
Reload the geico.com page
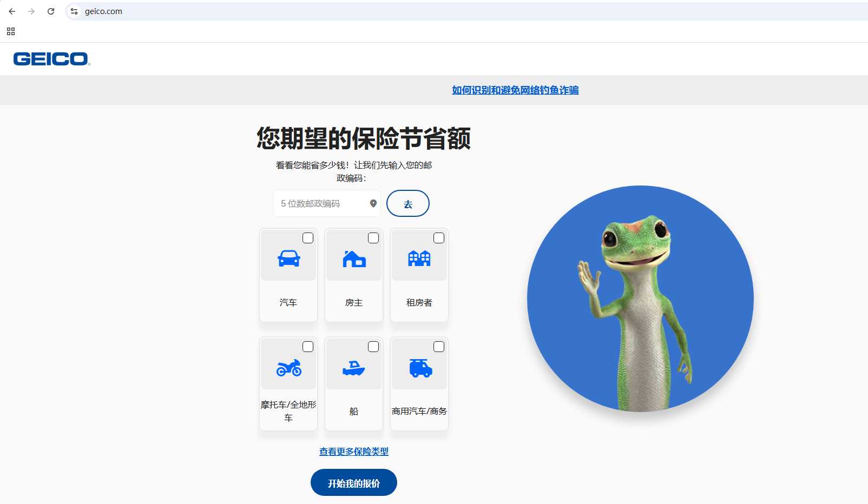click(51, 11)
